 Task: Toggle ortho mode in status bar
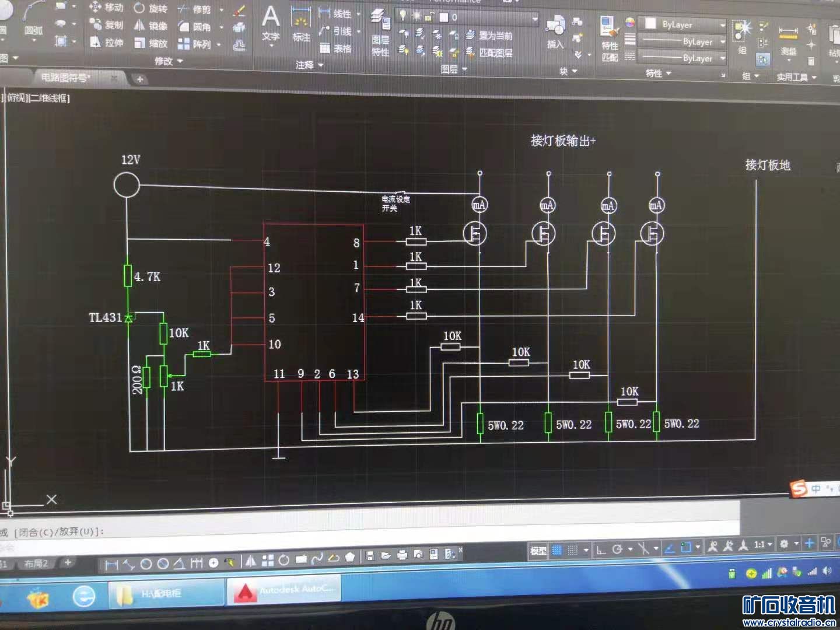coord(601,549)
